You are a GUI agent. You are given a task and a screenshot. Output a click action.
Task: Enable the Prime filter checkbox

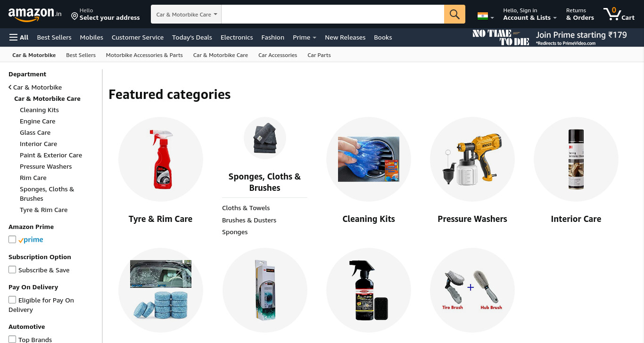pos(12,239)
